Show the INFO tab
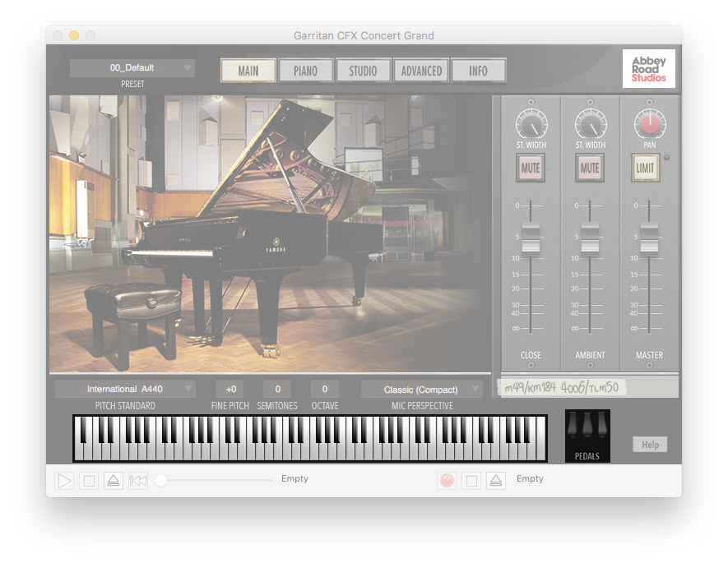Viewport: 728px width, 563px height. click(x=478, y=71)
